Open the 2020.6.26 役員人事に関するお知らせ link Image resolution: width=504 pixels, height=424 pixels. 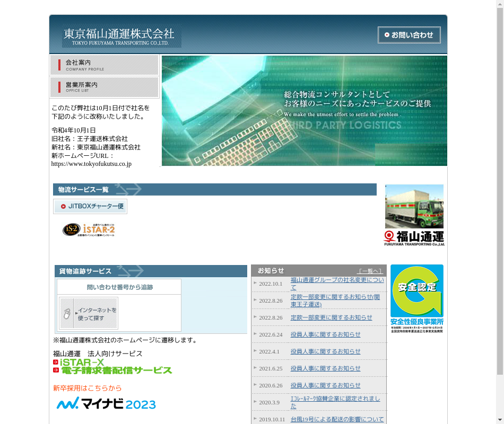coord(326,385)
